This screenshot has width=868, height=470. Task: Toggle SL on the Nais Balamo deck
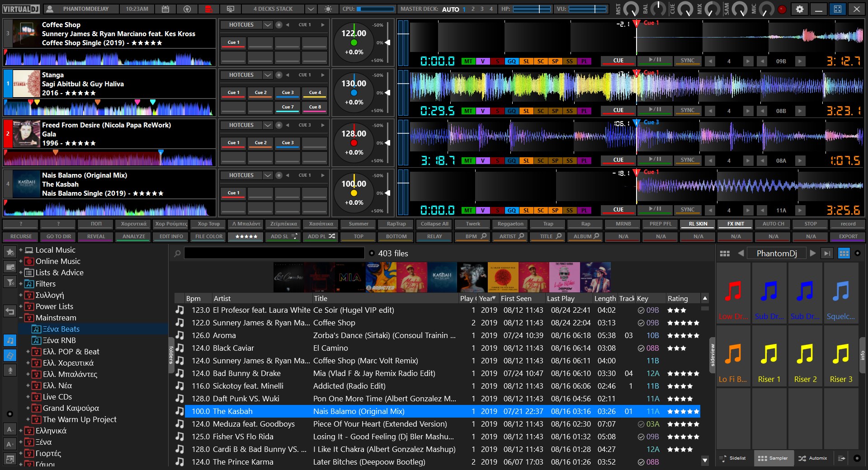coord(526,211)
